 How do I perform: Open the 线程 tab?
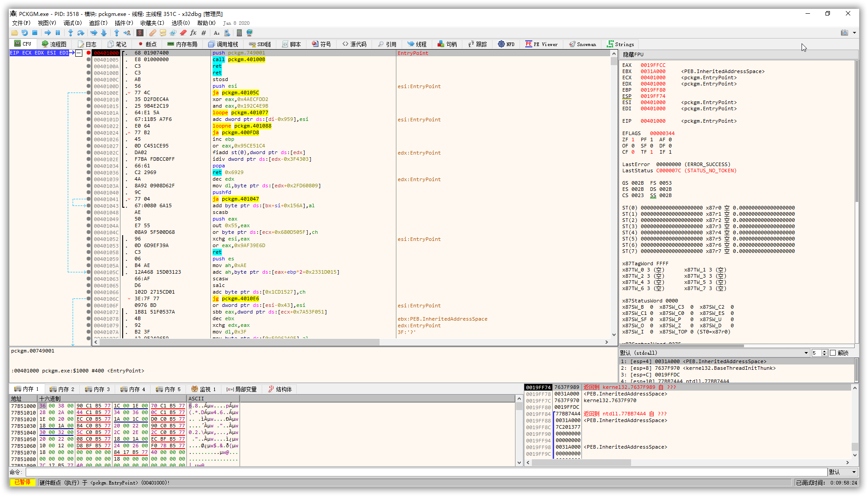coord(417,44)
